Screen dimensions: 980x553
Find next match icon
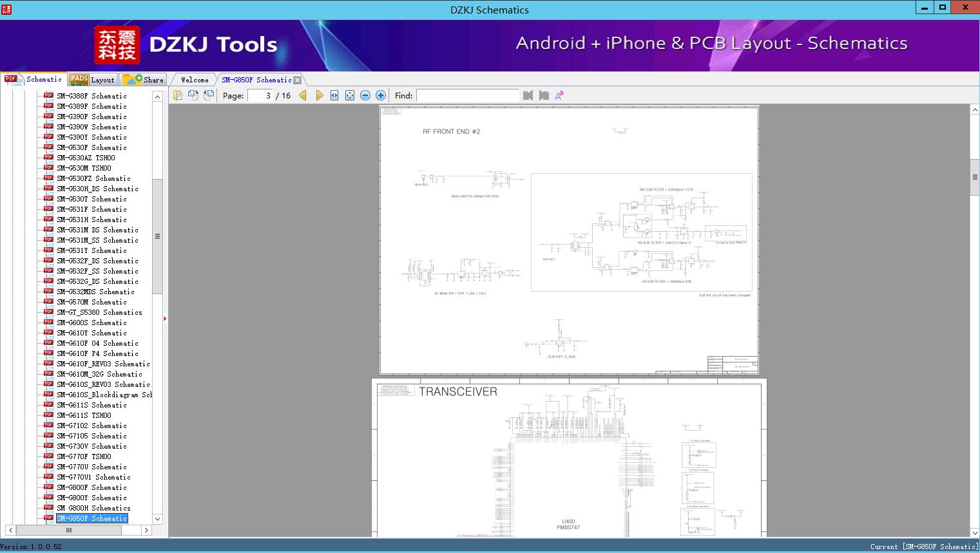click(544, 95)
